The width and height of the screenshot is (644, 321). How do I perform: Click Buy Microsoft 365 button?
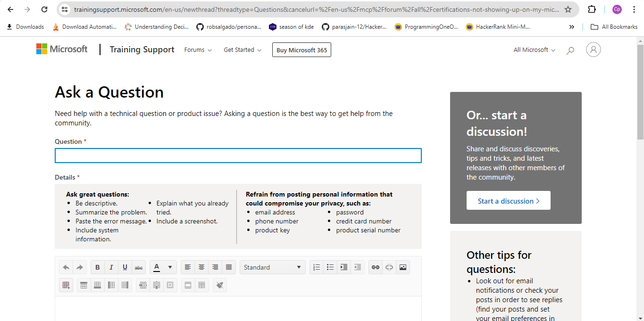point(301,50)
